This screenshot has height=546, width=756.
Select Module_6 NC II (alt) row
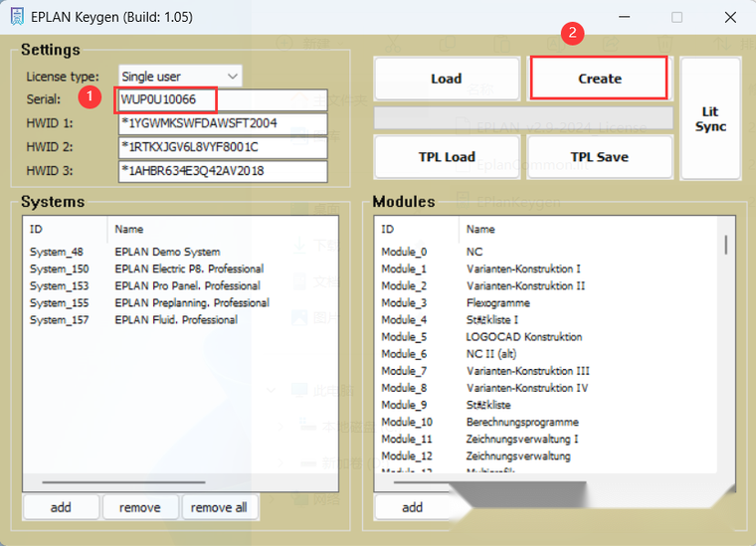(x=546, y=354)
